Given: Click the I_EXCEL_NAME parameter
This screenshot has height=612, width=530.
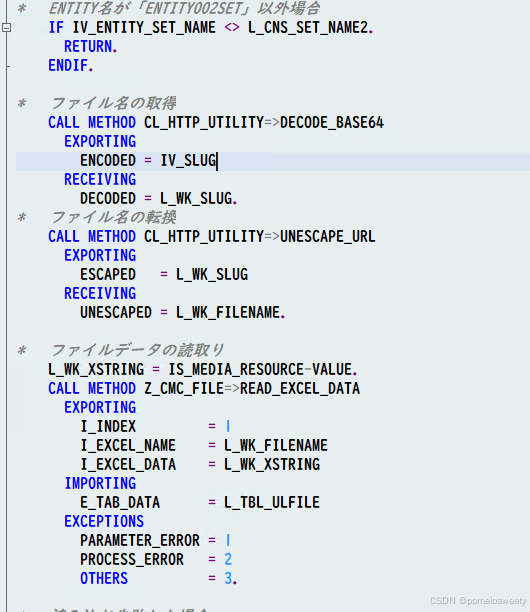Looking at the screenshot, I should tap(128, 446).
